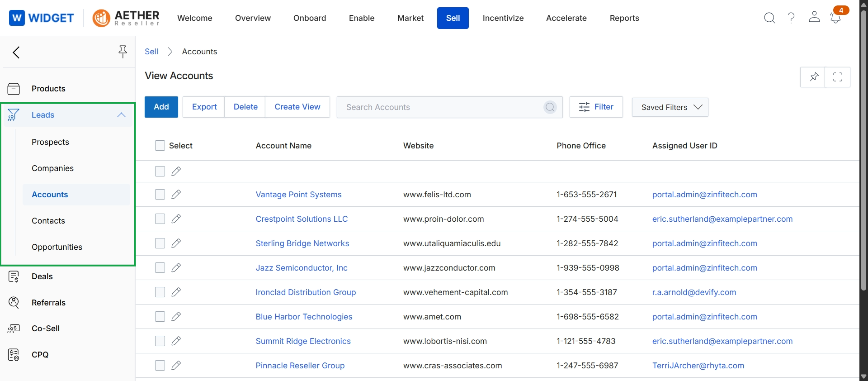Pin the View Accounts page
Image resolution: width=868 pixels, height=381 pixels.
[x=813, y=77]
